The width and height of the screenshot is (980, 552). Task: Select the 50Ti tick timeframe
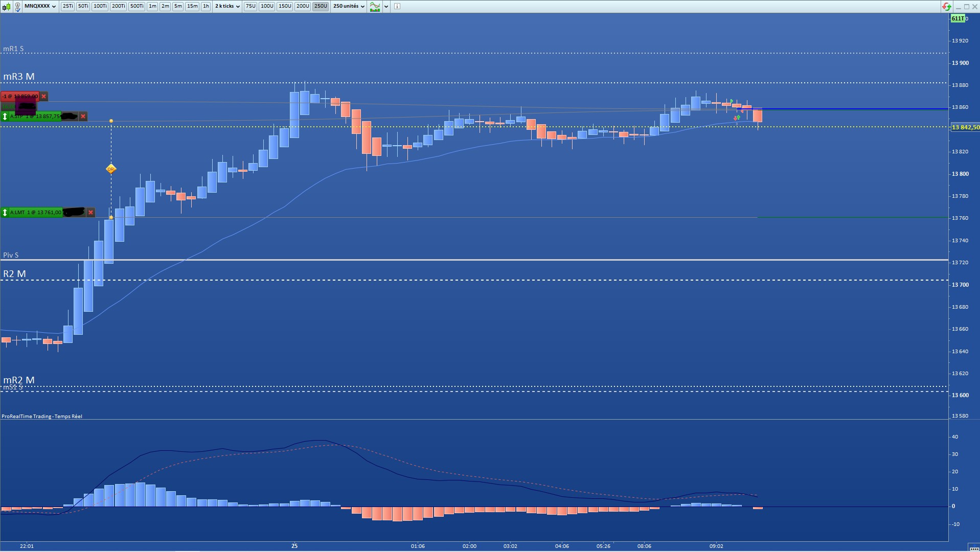83,6
